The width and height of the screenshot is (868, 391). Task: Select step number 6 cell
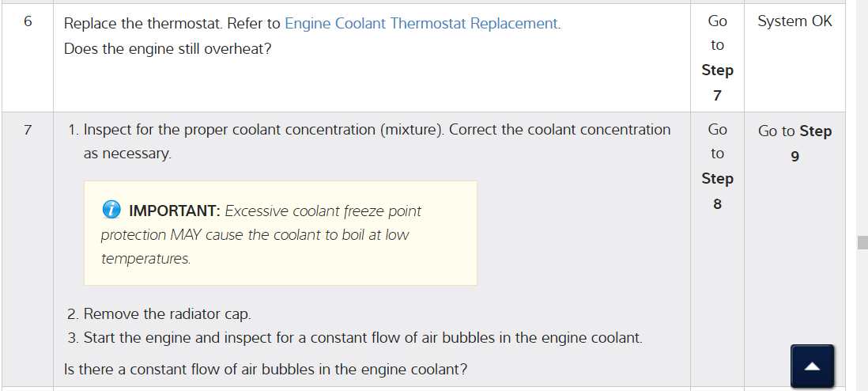28,22
